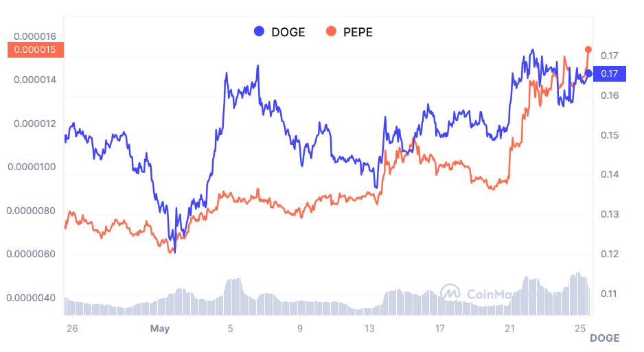This screenshot has height=352, width=644.
Task: Click the 21 date axis label
Action: pyautogui.click(x=510, y=329)
